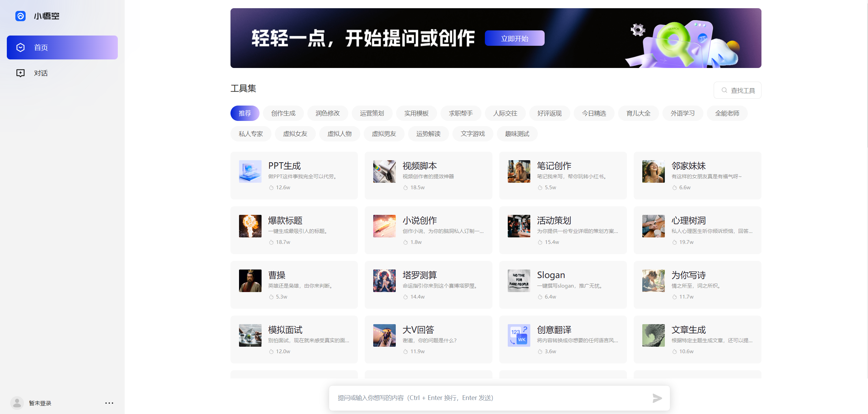The image size is (868, 414).
Task: Select the 推荐 category tab
Action: [245, 113]
